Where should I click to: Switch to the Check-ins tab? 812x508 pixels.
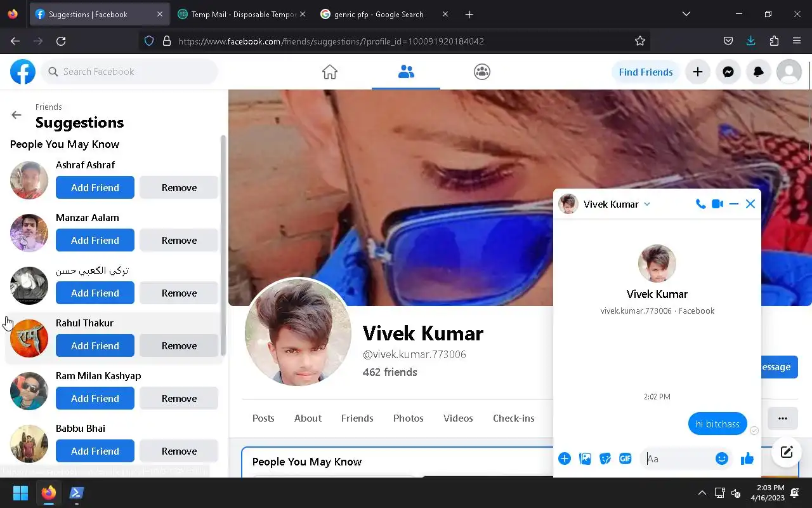point(514,418)
